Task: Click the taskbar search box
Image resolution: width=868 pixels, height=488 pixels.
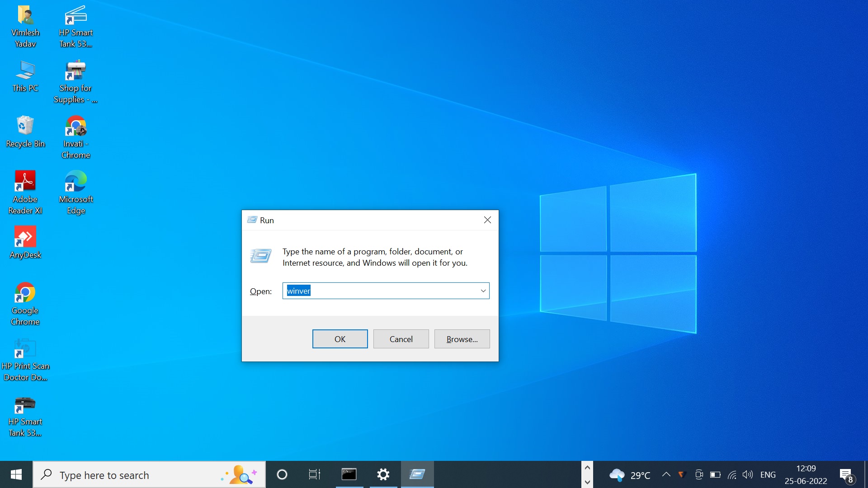Action: (136, 475)
